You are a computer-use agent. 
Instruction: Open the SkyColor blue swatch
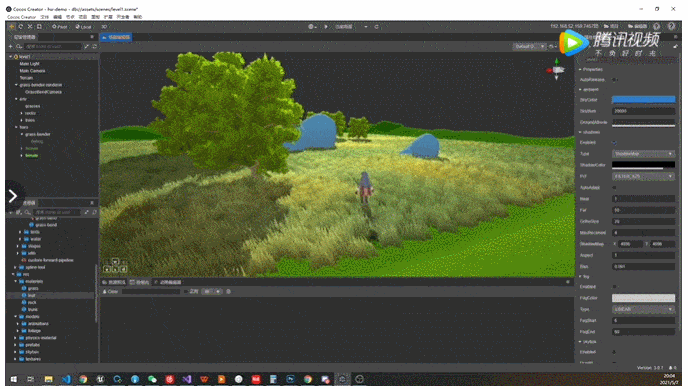click(643, 100)
